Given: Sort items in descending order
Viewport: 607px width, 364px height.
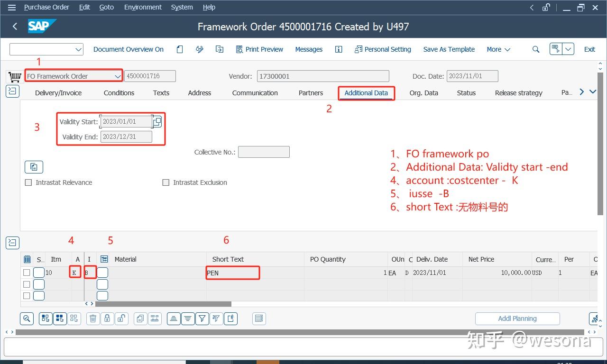Looking at the screenshot, I should point(188,318).
